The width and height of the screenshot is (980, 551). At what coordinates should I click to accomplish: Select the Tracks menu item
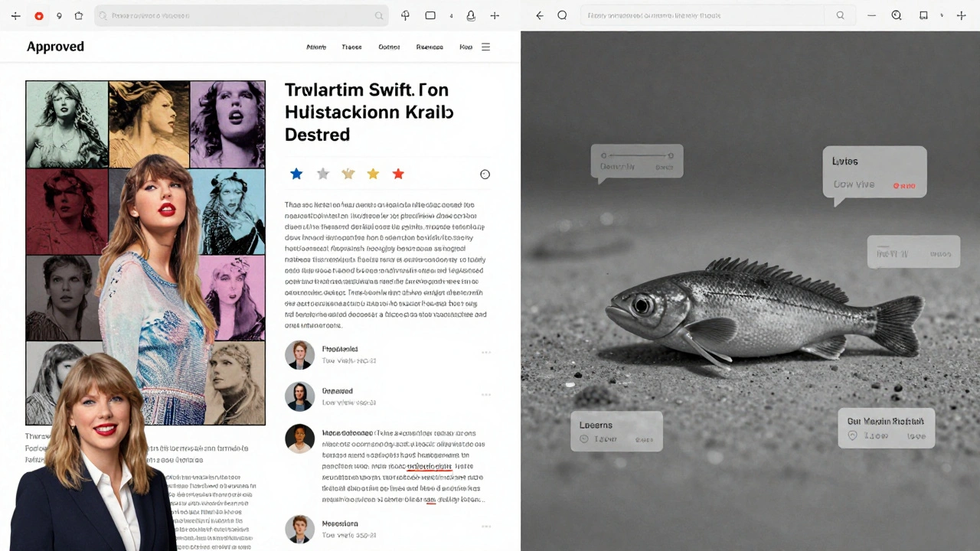pyautogui.click(x=351, y=47)
